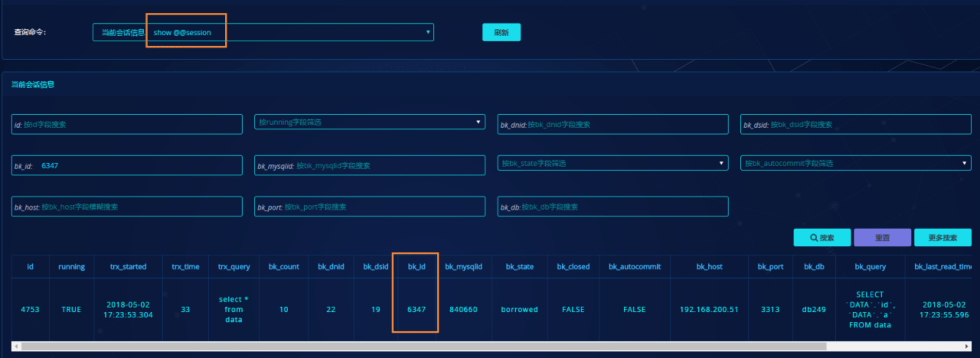Click the refresh (刷新) button

coord(501,33)
